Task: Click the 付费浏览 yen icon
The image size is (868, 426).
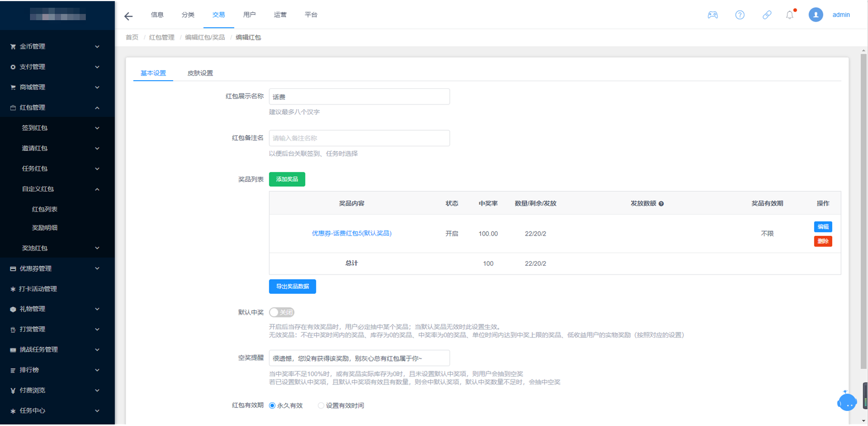Action: (x=13, y=390)
